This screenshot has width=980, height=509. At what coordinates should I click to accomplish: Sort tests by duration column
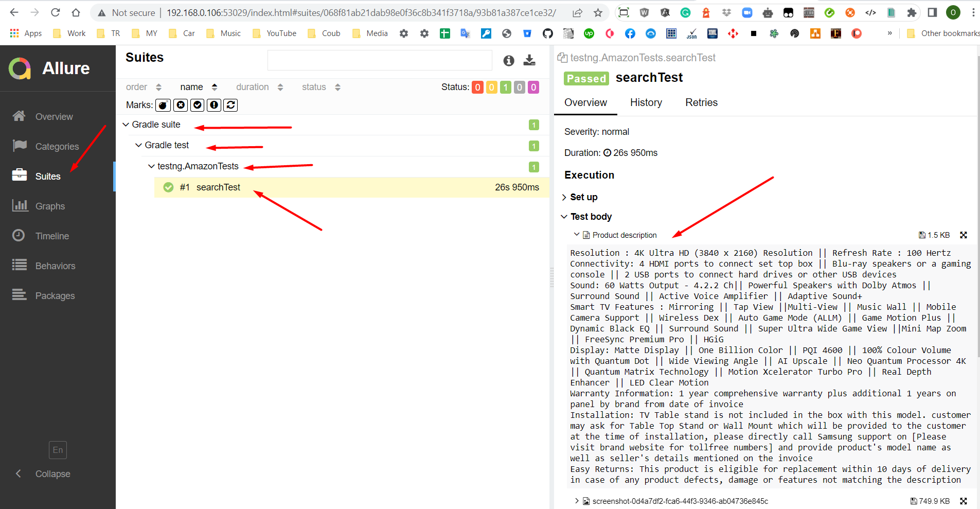coord(252,86)
